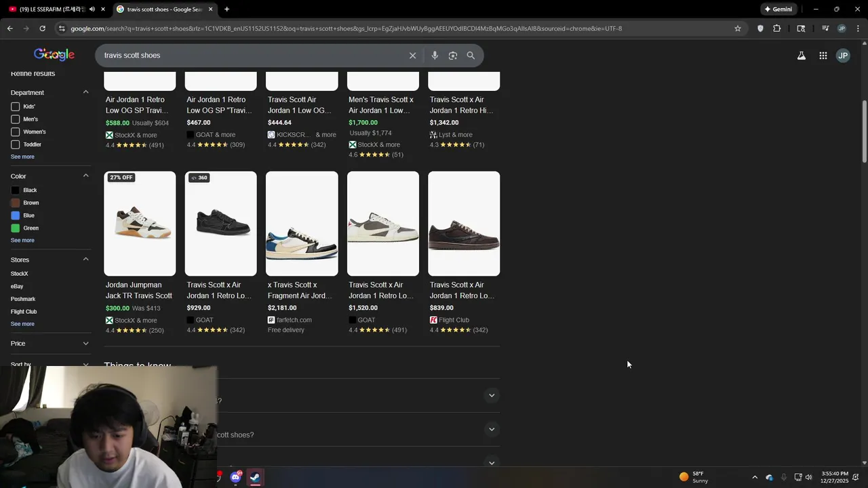Open the Gemini button in Chrome
Image resolution: width=868 pixels, height=488 pixels.
(x=778, y=9)
